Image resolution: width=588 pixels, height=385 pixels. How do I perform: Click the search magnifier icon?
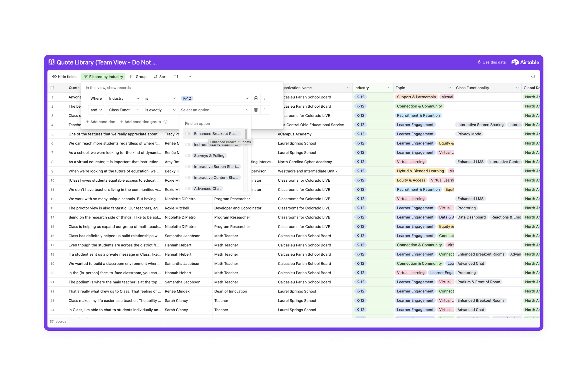pyautogui.click(x=533, y=77)
